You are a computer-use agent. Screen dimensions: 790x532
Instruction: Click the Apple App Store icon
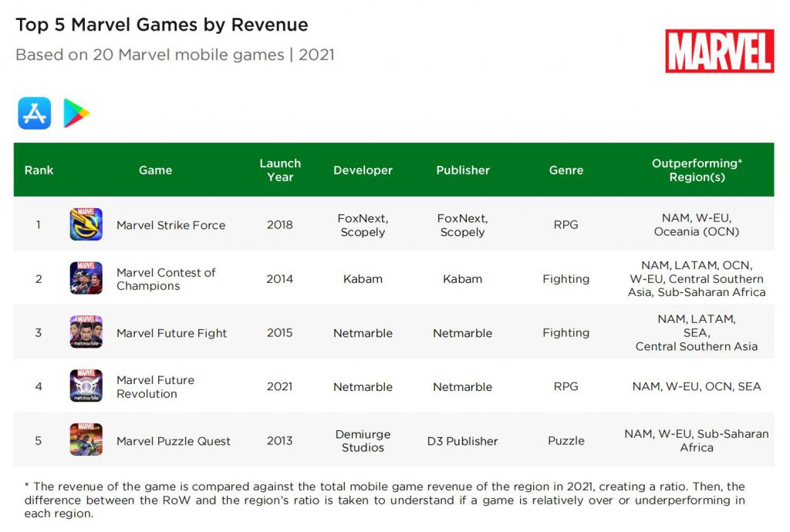tap(35, 113)
